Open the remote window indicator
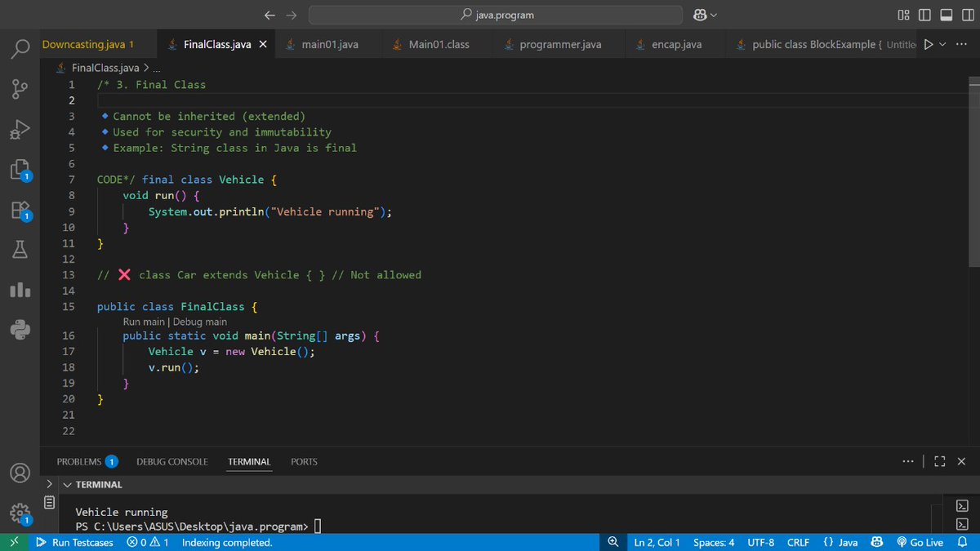Viewport: 980px width, 551px height. coord(13,542)
